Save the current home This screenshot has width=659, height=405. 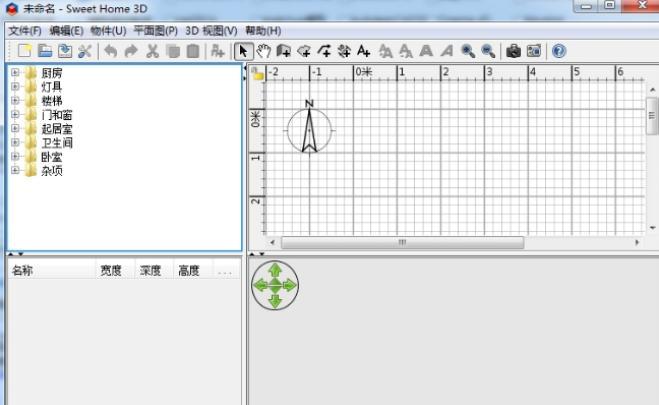pos(65,51)
